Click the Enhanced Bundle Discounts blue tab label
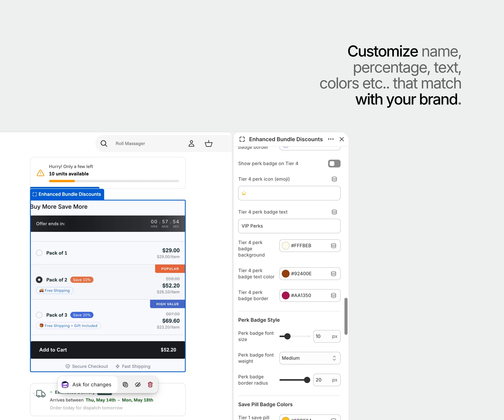Image resolution: width=504 pixels, height=420 pixels. (x=67, y=194)
